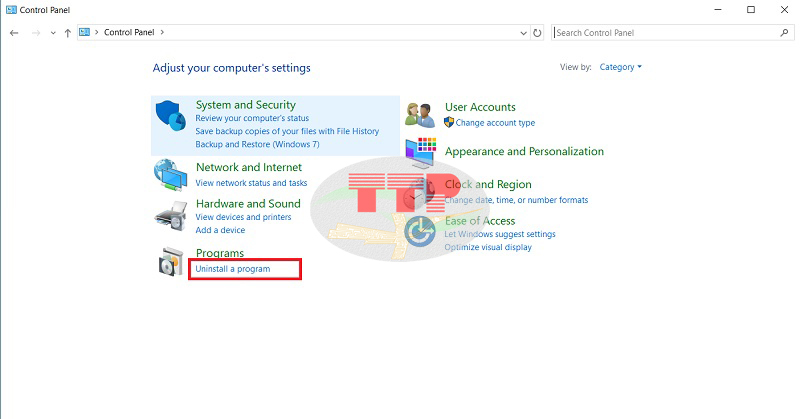Select the Control Panel breadcrumb
The height and width of the screenshot is (419, 800).
(129, 32)
